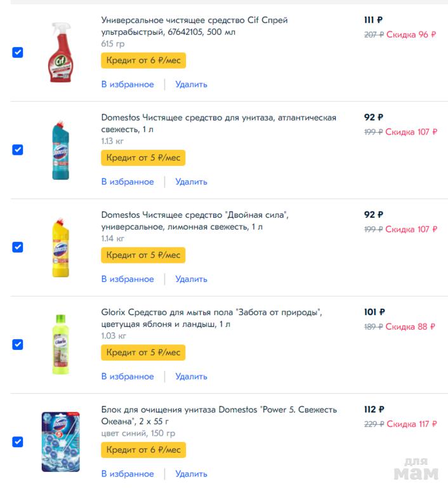This screenshot has height=489, width=448.
Task: Open the Domestos Power 5 block image
Action: coord(60,442)
